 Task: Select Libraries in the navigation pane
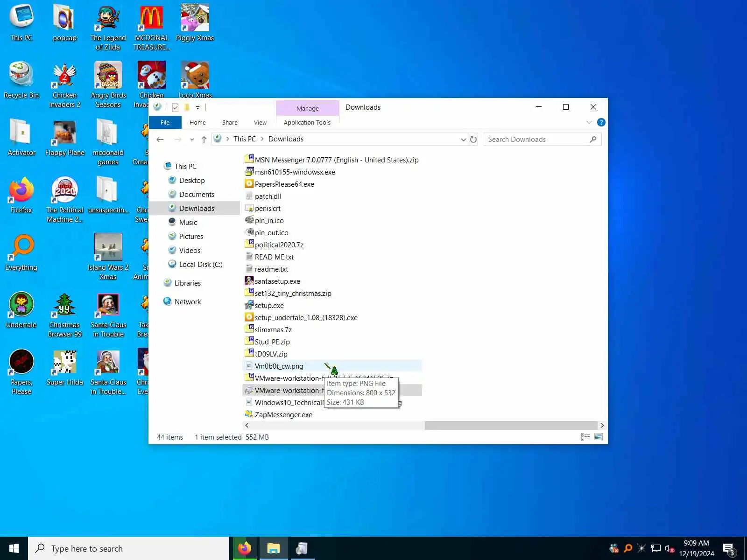(188, 283)
